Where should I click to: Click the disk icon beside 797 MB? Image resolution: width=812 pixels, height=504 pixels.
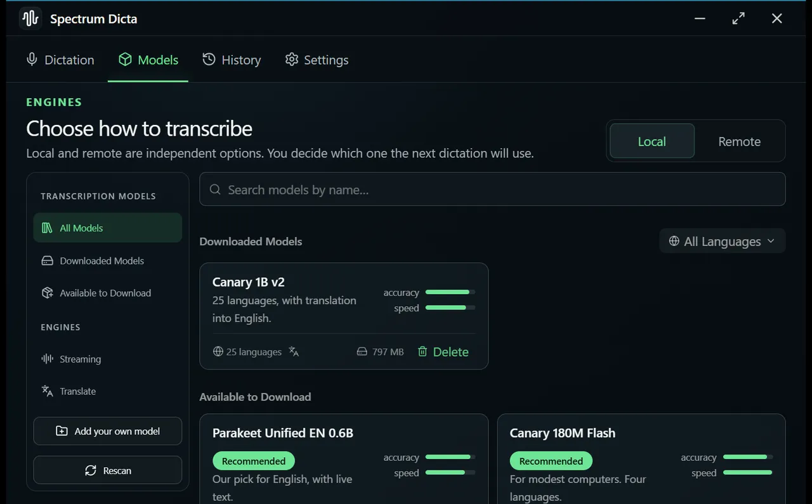[362, 351]
